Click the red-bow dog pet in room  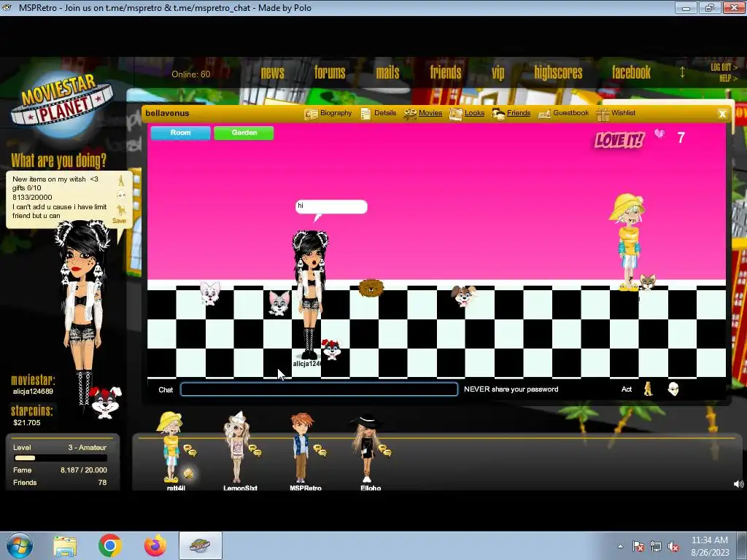tap(332, 349)
